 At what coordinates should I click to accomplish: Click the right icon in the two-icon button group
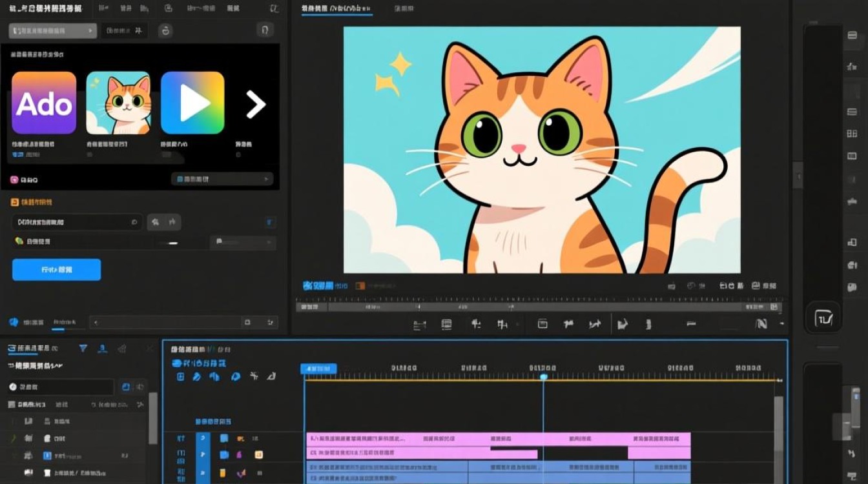[x=172, y=222]
